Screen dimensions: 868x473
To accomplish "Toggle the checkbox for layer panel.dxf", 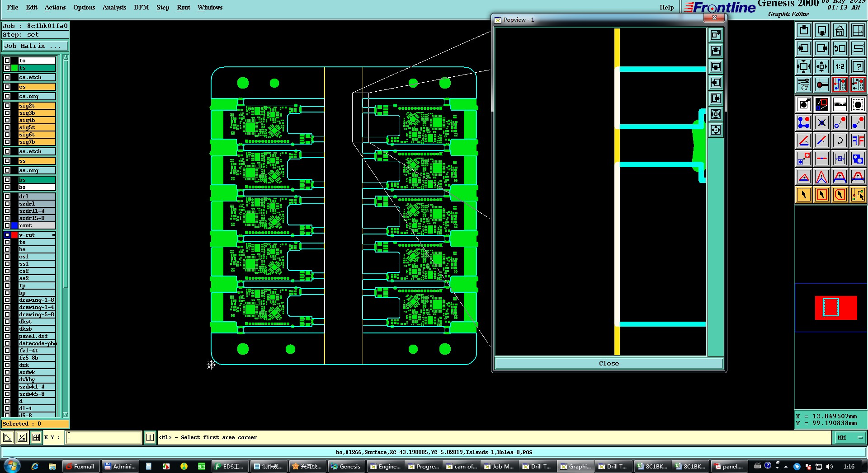I will [x=7, y=336].
